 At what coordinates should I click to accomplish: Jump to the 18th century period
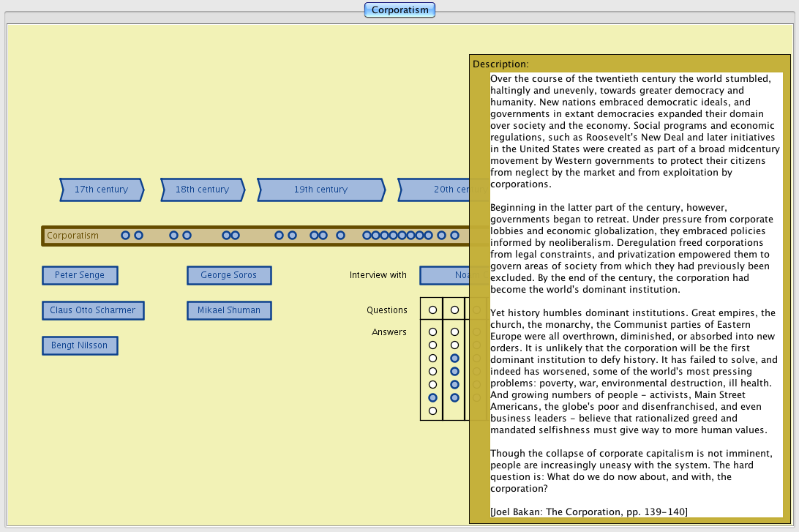point(202,190)
